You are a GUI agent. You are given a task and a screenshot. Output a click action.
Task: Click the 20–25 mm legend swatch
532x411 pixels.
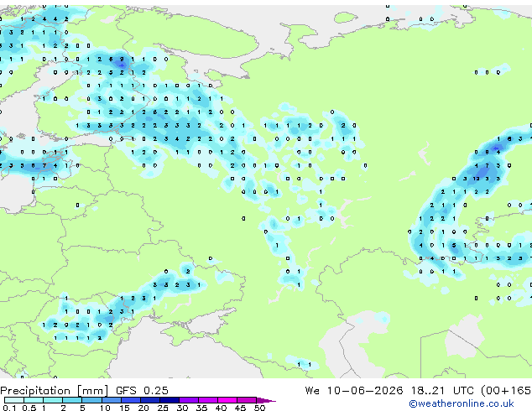[150, 400]
